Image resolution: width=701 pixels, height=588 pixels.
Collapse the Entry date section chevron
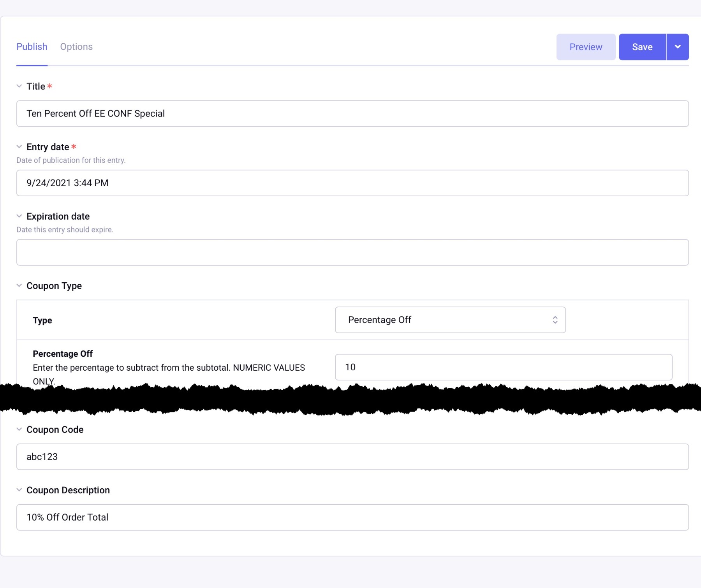point(19,147)
